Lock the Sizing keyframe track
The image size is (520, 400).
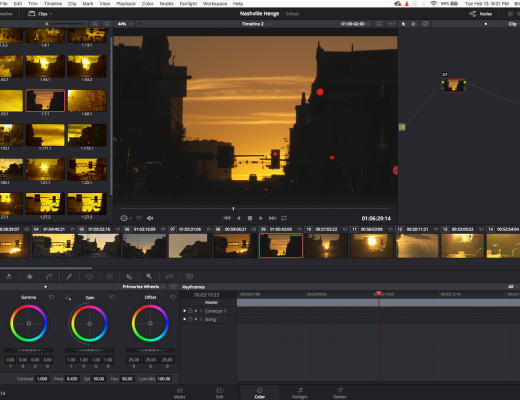click(190, 319)
